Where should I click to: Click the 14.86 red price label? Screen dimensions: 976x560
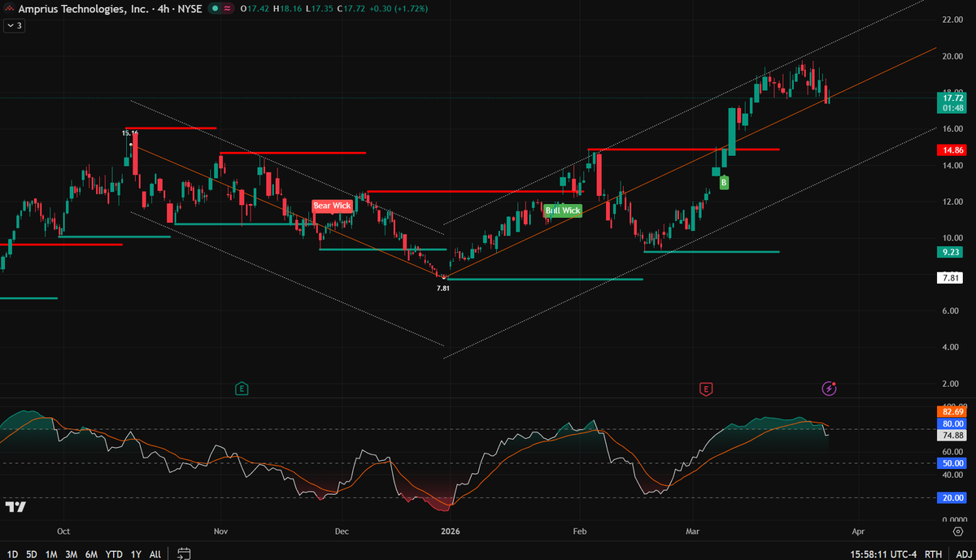tap(953, 150)
